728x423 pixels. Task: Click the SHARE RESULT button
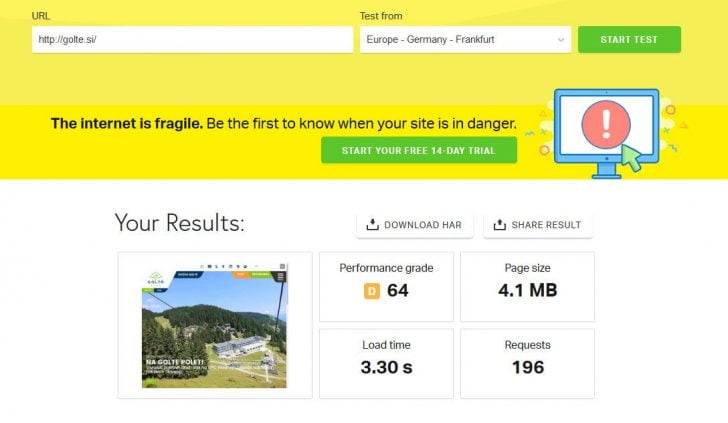(538, 225)
